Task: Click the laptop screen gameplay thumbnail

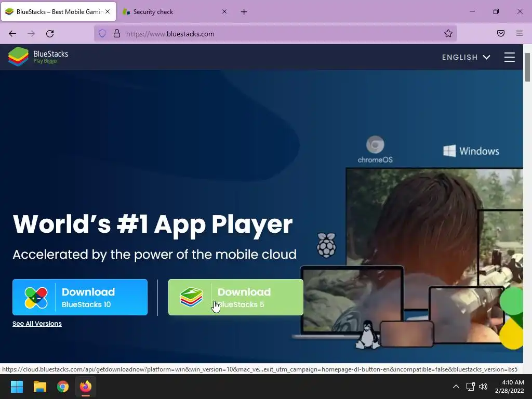Action: click(352, 301)
